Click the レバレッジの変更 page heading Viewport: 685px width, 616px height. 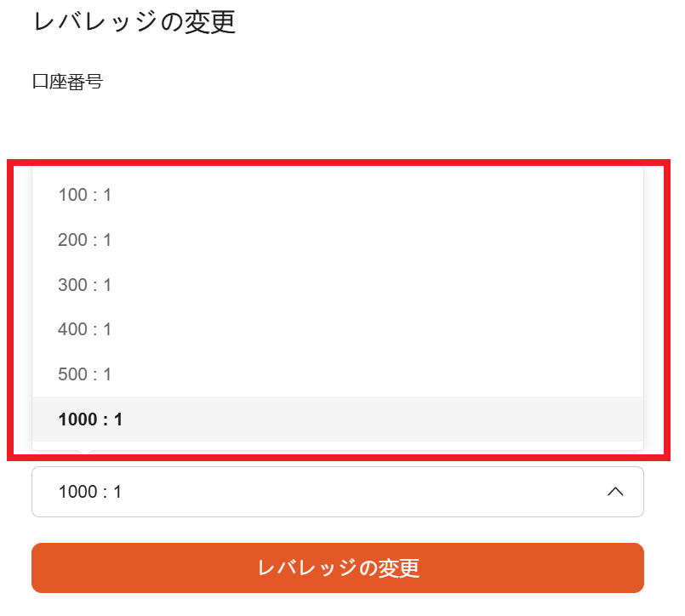(134, 22)
